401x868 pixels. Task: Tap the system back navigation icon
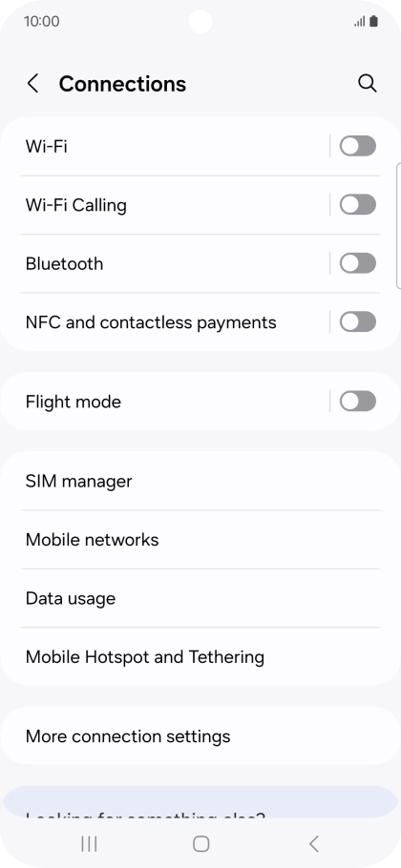click(313, 843)
